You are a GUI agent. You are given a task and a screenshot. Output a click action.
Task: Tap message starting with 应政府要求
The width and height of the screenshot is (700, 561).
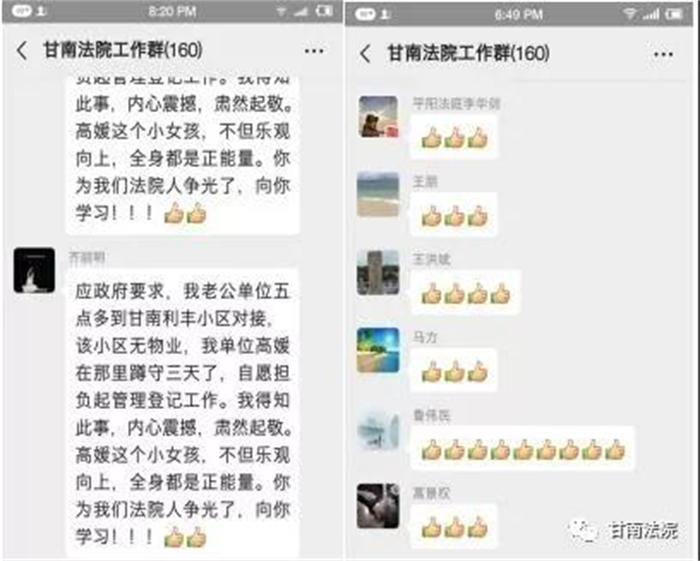182,413
